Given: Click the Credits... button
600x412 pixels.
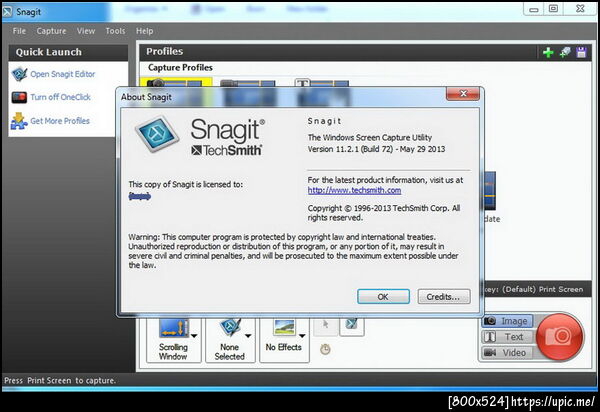Looking at the screenshot, I should pyautogui.click(x=443, y=296).
